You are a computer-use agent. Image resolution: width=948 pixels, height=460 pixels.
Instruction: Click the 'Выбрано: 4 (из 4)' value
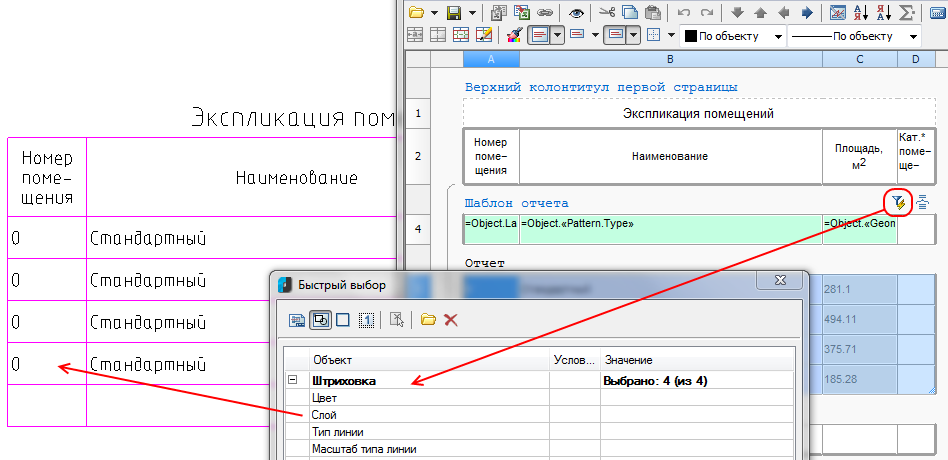coord(655,381)
